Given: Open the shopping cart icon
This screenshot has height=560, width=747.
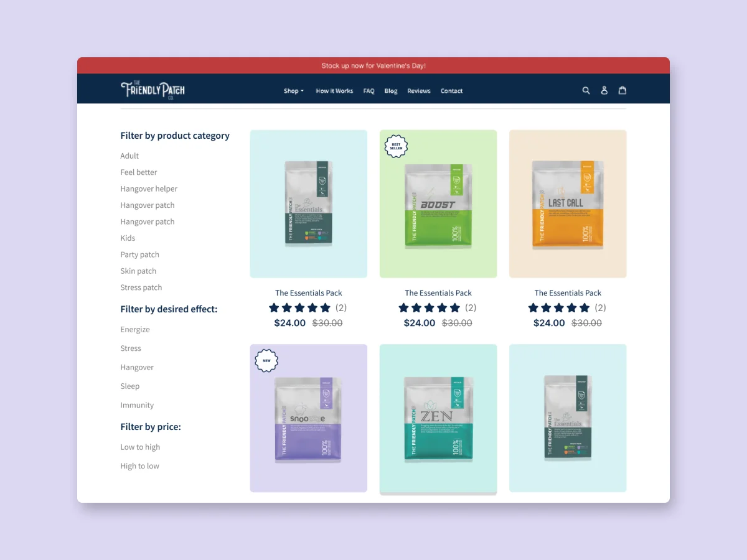Looking at the screenshot, I should coord(622,90).
